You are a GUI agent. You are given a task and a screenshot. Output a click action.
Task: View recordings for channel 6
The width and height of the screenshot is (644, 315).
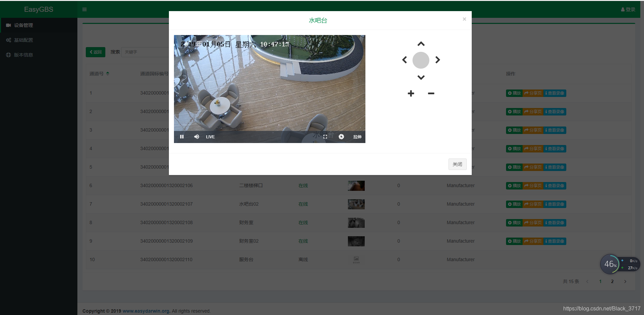tap(555, 186)
